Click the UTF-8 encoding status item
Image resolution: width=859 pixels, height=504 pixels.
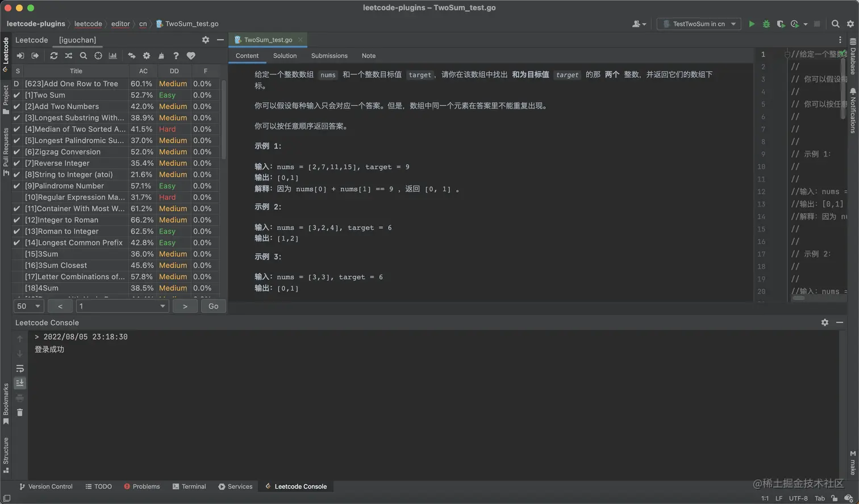coord(798,498)
